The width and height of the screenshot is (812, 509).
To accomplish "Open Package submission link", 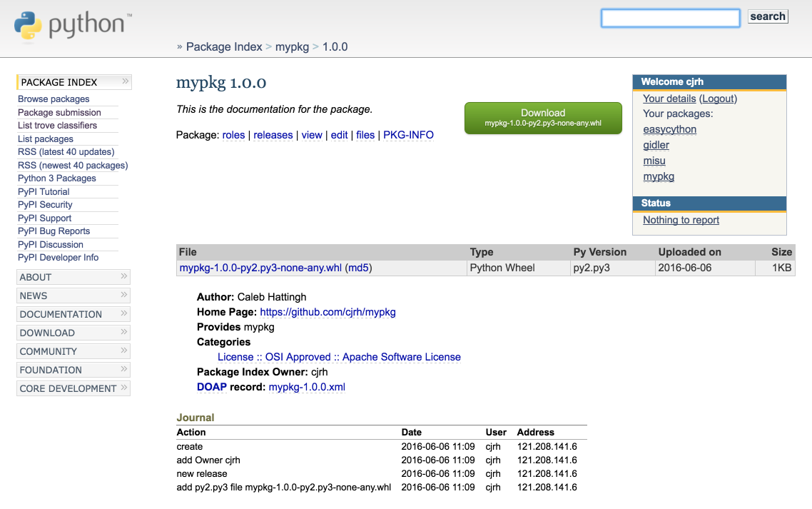I will click(x=59, y=113).
